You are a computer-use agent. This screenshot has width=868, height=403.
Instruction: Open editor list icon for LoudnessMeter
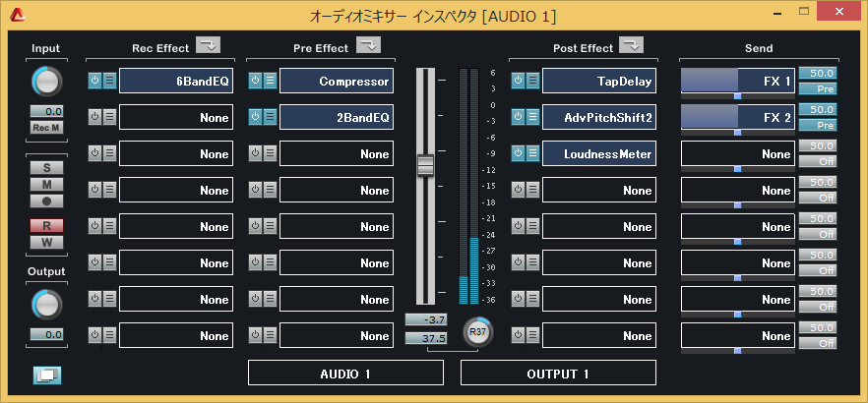pyautogui.click(x=533, y=153)
